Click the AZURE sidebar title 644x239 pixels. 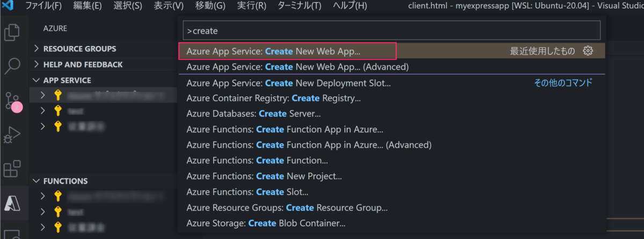[55, 28]
